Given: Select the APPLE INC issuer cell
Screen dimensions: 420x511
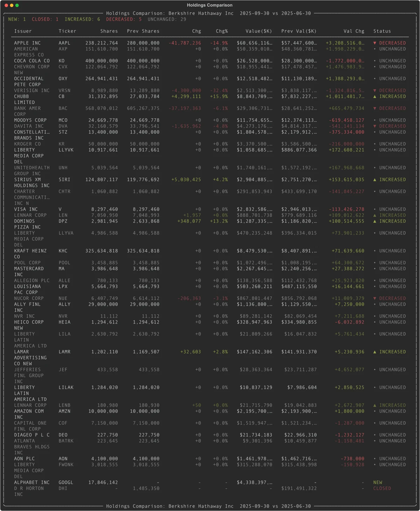Looking at the screenshot, I should click(27, 43).
